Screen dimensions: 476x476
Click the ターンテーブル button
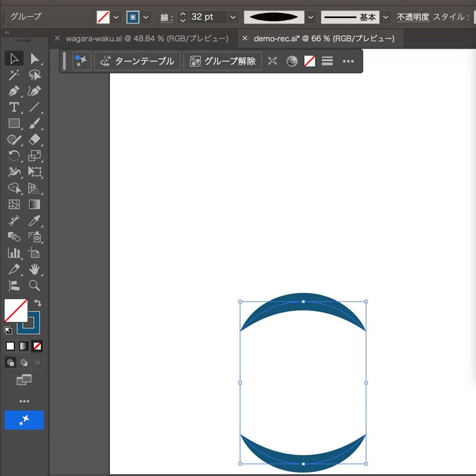point(137,61)
